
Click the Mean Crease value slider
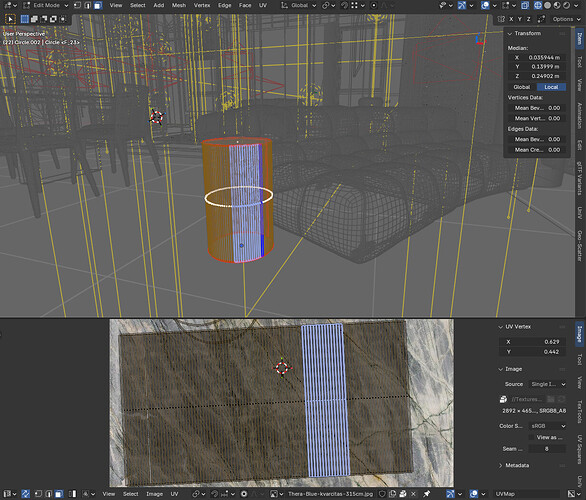tap(536, 150)
